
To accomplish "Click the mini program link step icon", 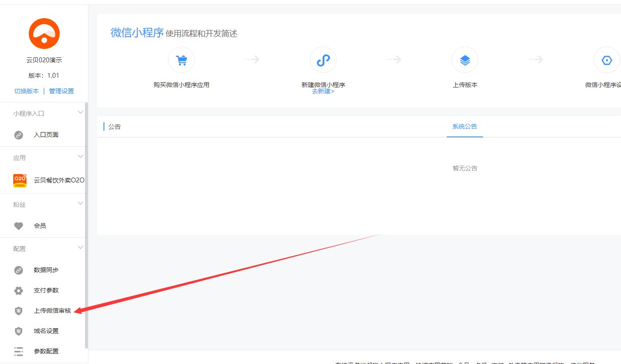I will 323,60.
